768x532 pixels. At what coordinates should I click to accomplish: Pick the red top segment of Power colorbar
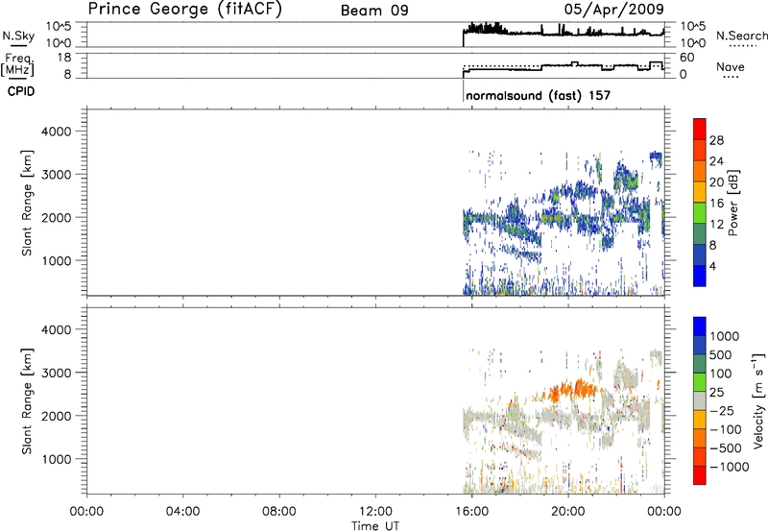700,129
